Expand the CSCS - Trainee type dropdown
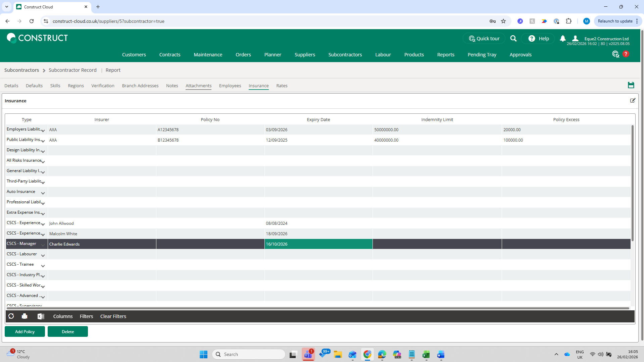This screenshot has height=362, width=644. click(x=43, y=266)
